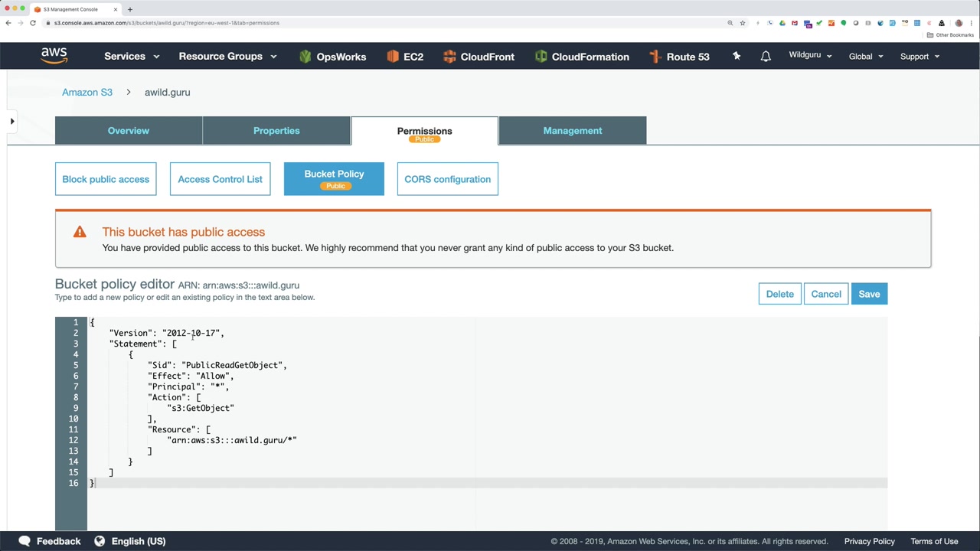Close the S3 Management Console tab

[116, 9]
